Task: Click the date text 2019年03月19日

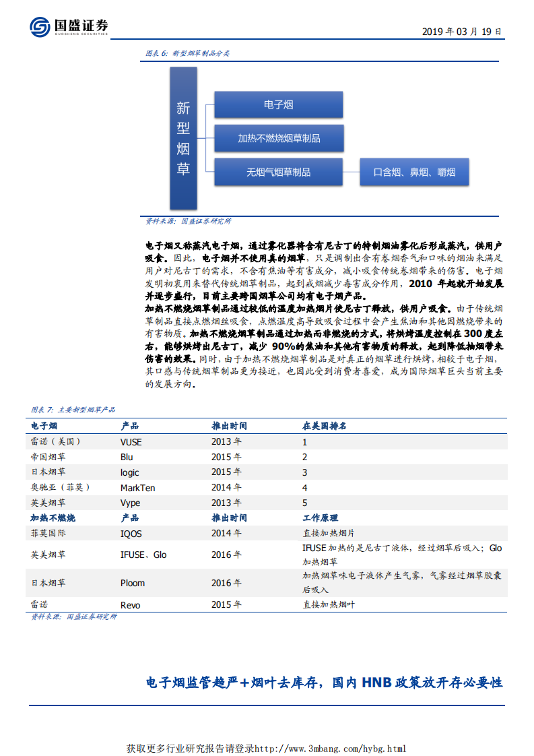Action: [462, 32]
